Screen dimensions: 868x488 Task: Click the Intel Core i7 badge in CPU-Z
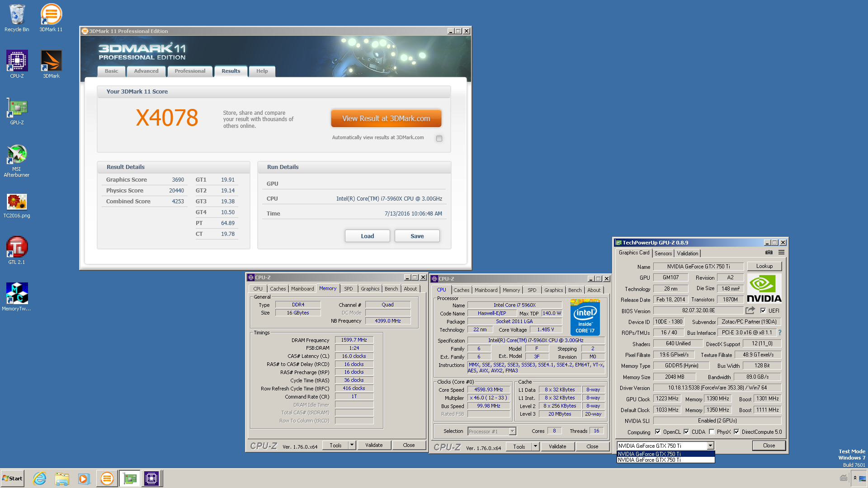585,318
